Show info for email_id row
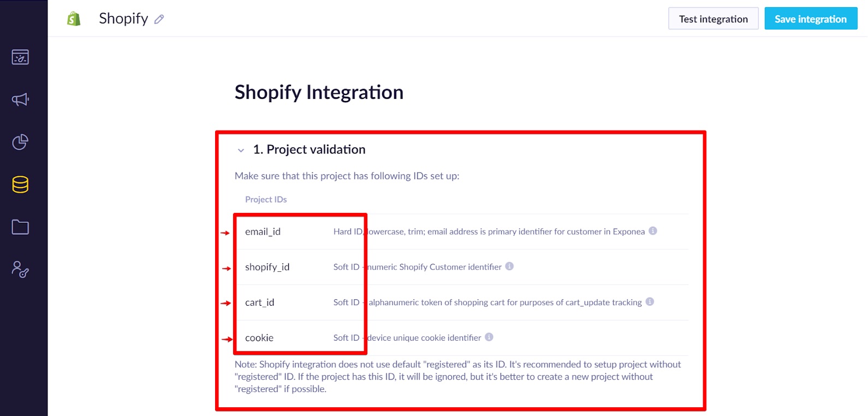The height and width of the screenshot is (416, 868). [x=652, y=231]
